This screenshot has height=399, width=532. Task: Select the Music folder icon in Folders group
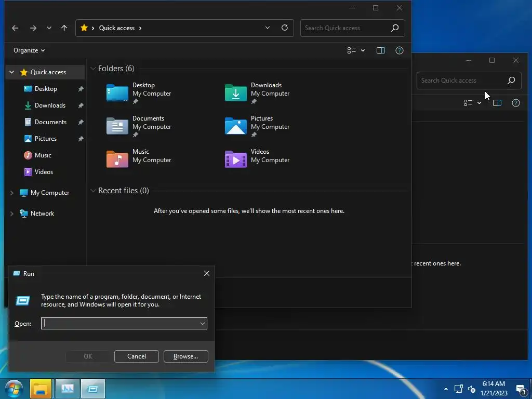coord(117,159)
